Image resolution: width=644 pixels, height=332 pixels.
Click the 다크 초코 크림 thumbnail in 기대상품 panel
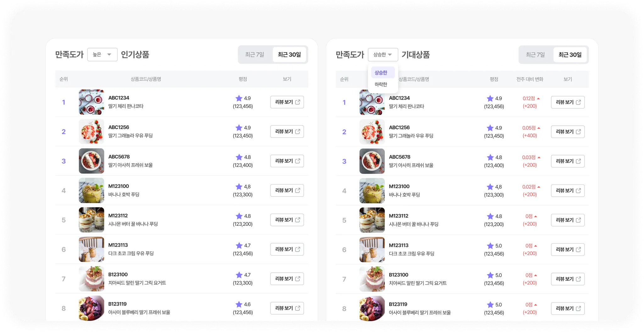click(372, 249)
